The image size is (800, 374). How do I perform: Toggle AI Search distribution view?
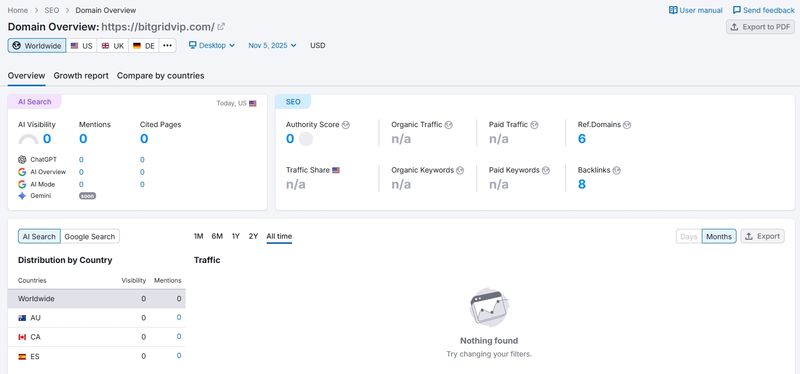tap(39, 236)
